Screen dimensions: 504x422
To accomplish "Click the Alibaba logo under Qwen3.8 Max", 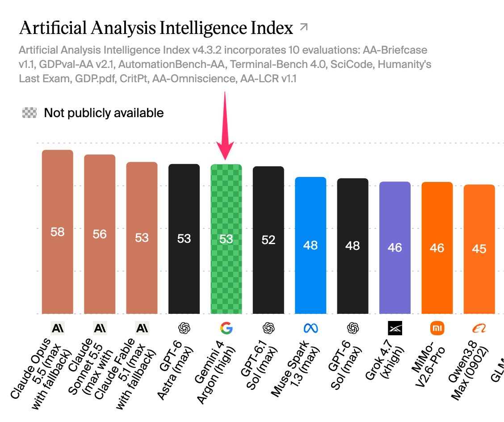I will pyautogui.click(x=479, y=329).
